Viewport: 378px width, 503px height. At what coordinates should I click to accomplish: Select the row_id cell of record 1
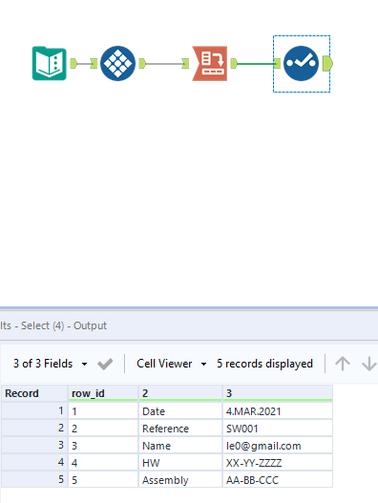(x=103, y=411)
